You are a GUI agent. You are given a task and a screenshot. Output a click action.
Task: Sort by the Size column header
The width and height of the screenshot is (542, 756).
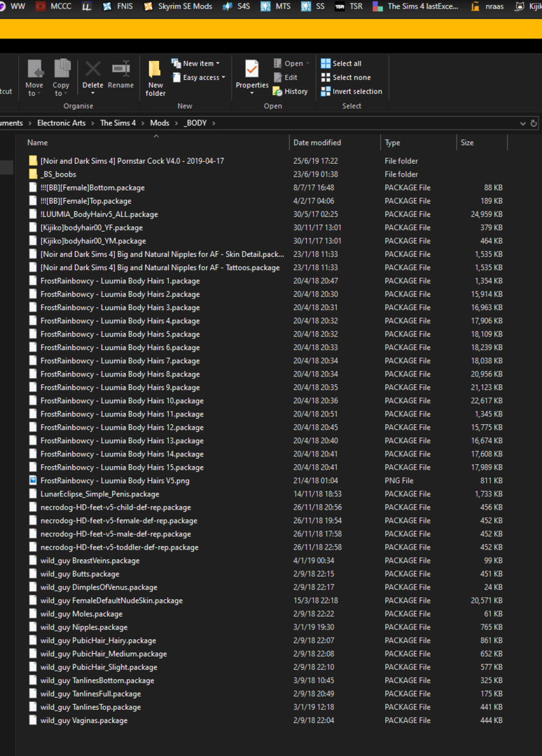[x=467, y=143]
